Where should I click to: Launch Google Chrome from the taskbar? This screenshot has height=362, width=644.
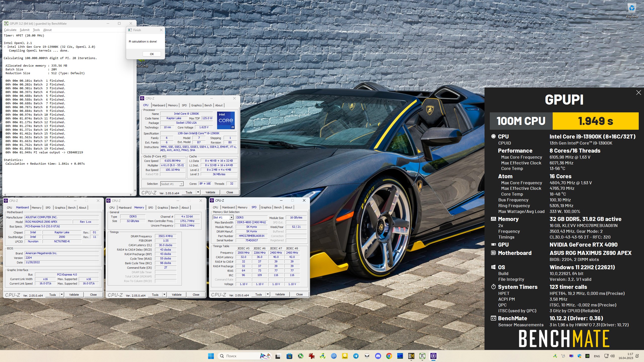point(389,356)
